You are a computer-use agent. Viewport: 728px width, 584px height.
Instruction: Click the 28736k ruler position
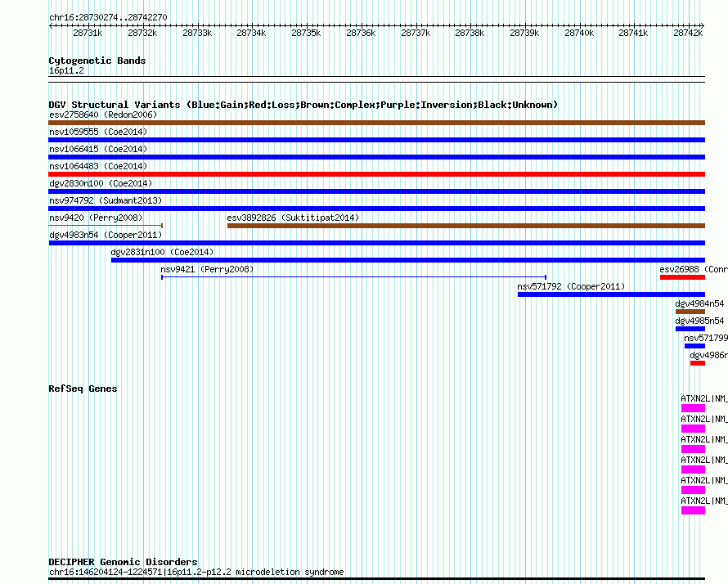point(361,33)
